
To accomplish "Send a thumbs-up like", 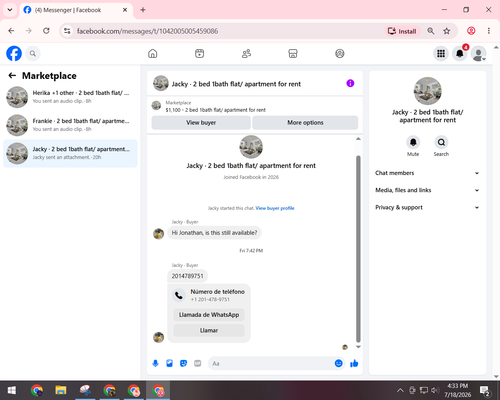I will [354, 363].
